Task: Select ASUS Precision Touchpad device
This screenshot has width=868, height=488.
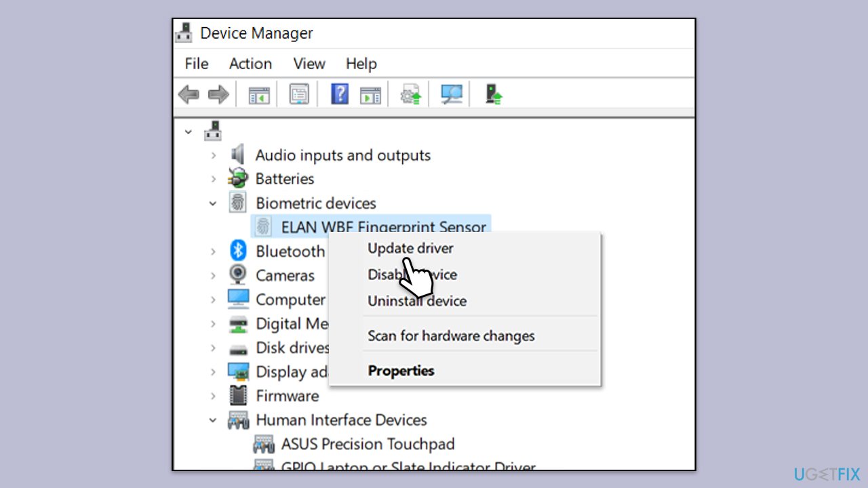Action: (368, 444)
